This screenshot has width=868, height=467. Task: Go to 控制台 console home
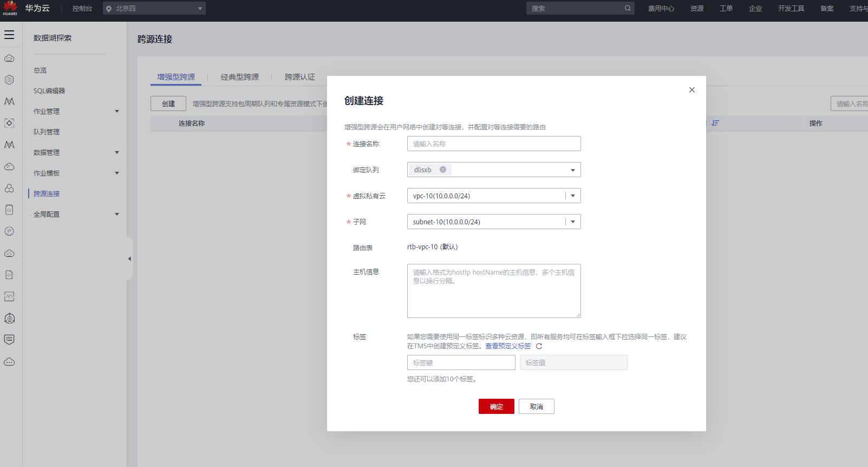[82, 8]
